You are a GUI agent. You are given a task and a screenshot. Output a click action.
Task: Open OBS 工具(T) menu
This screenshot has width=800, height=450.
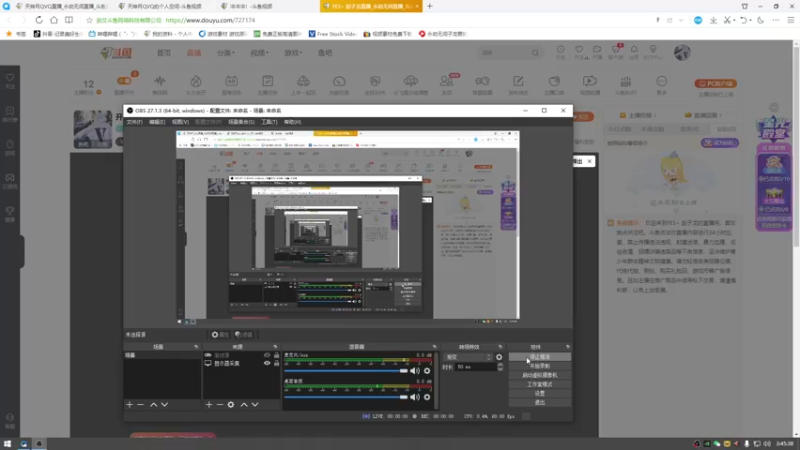pyautogui.click(x=269, y=122)
